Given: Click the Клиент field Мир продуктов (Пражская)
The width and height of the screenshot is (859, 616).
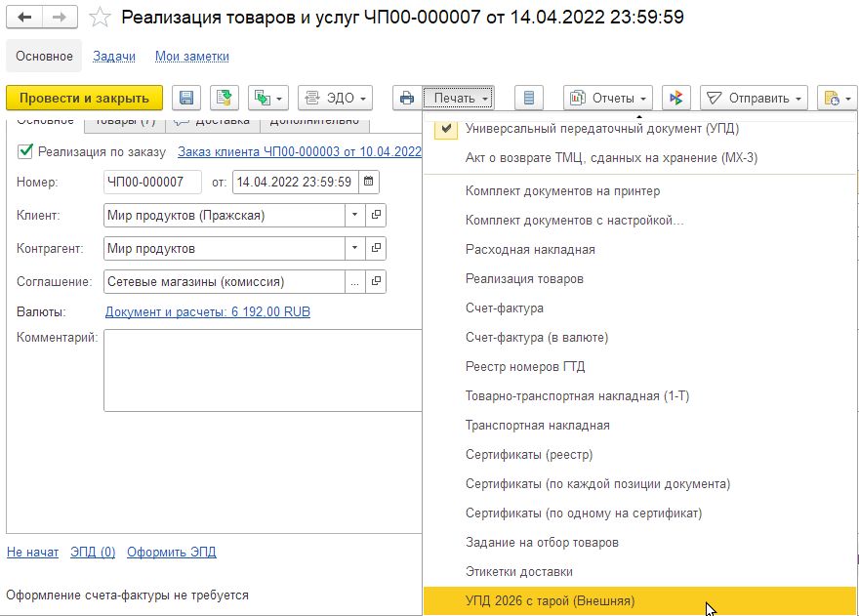Looking at the screenshot, I should (225, 216).
